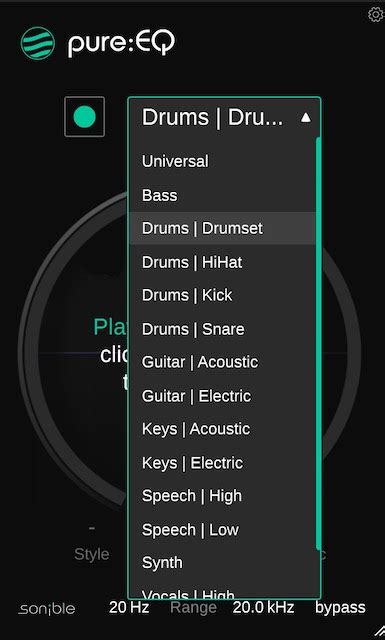Click the green dropdown list scrollbar
The width and height of the screenshot is (385, 640).
click(x=318, y=344)
